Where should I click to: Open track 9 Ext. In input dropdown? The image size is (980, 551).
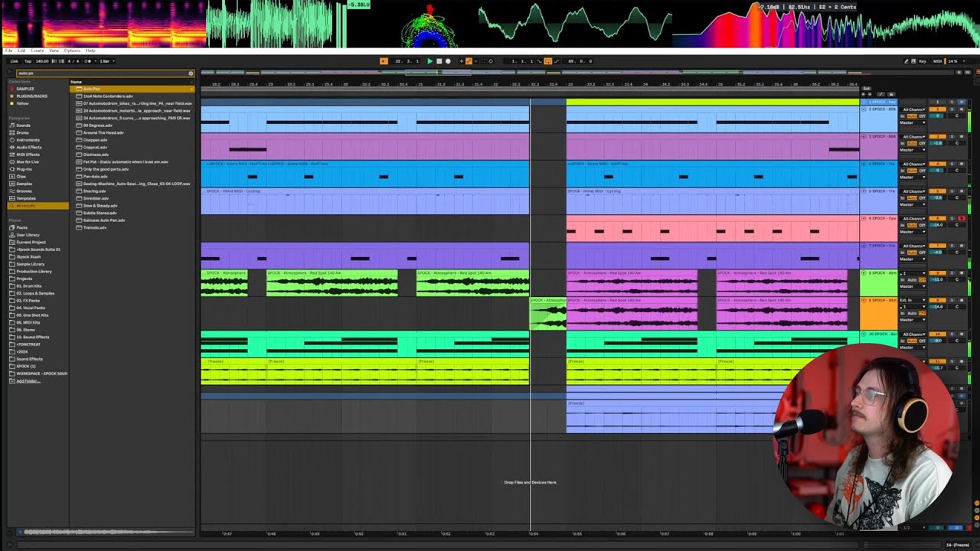pos(913,300)
